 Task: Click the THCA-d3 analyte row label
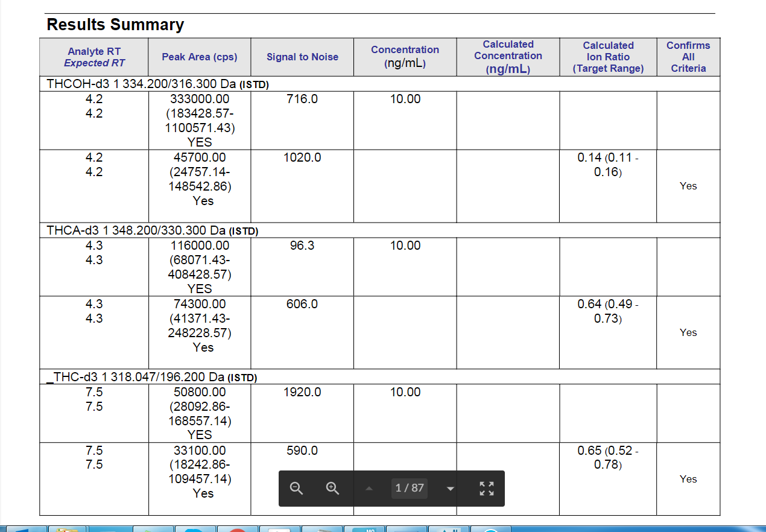click(x=152, y=230)
